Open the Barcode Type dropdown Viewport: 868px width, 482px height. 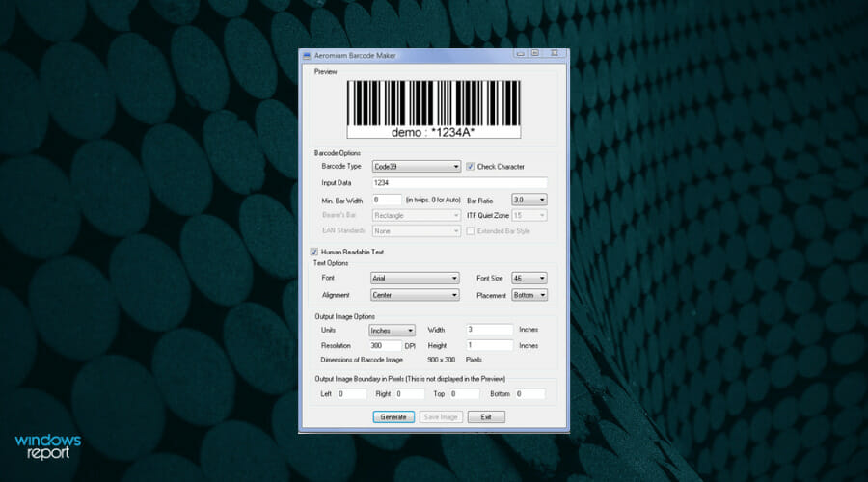coord(417,167)
